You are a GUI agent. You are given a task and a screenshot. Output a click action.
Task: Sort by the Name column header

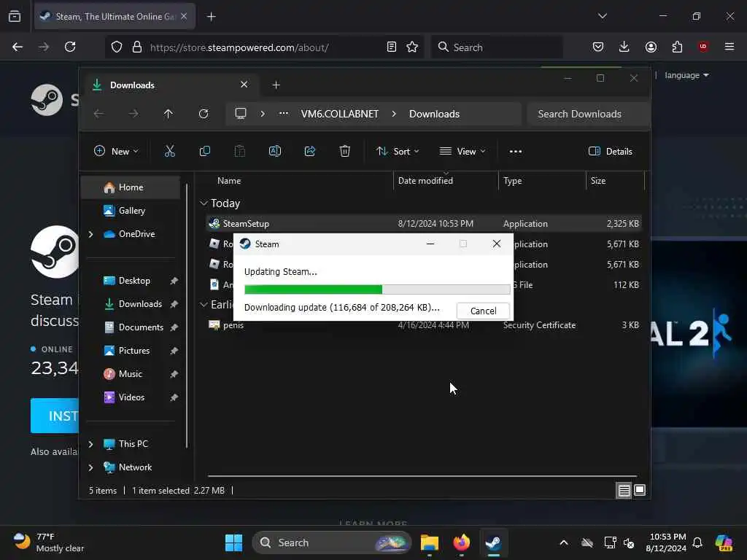229,181
